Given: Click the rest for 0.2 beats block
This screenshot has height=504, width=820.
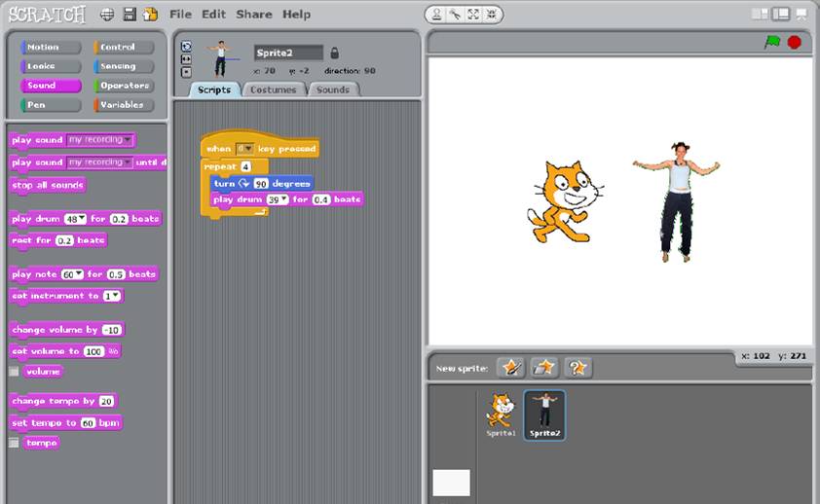Looking at the screenshot, I should (58, 240).
